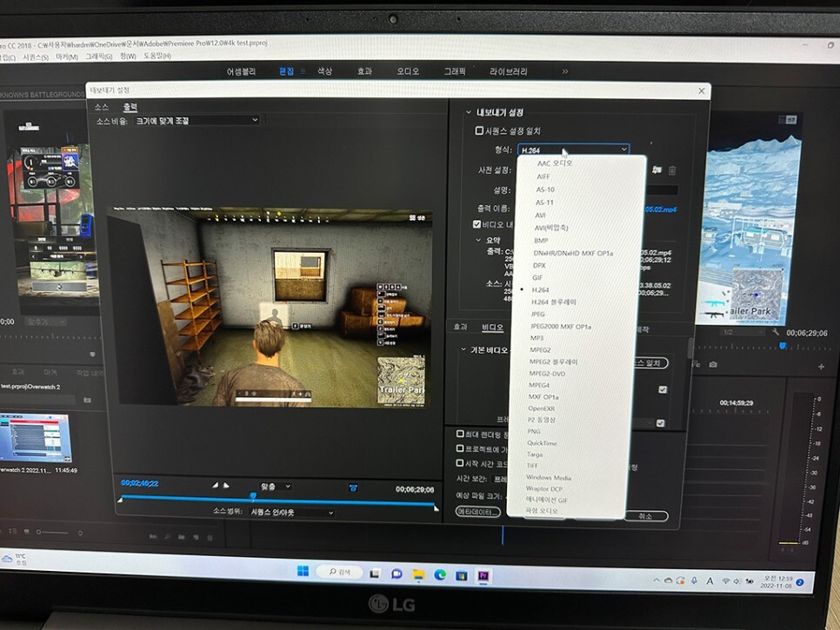Collapse the 요약 summary section

coord(478,240)
